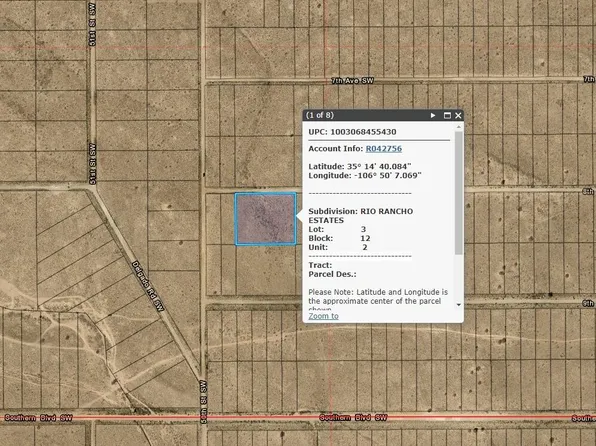Click the Delgado Rd SW road label
Screen dimensions: 596x446
(148, 286)
